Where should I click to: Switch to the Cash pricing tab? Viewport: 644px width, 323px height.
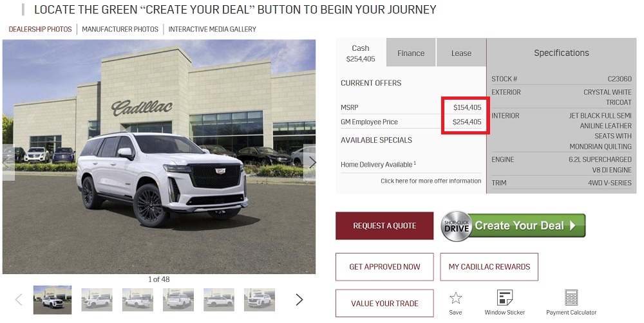[361, 53]
